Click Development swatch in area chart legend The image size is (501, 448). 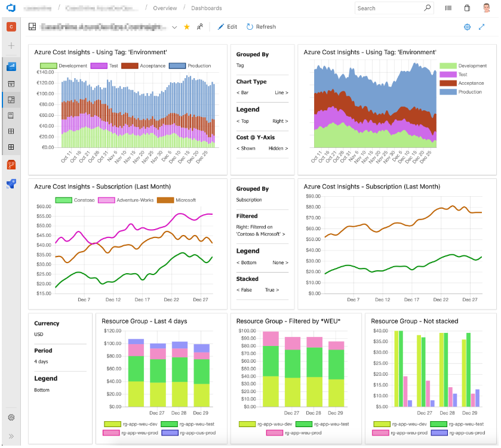coord(448,66)
